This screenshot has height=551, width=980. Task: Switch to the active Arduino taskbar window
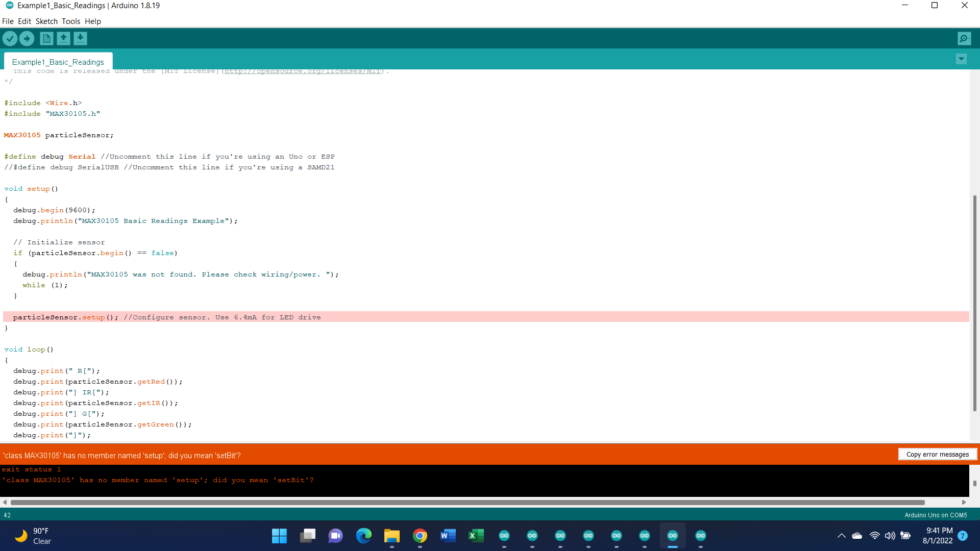coord(673,536)
